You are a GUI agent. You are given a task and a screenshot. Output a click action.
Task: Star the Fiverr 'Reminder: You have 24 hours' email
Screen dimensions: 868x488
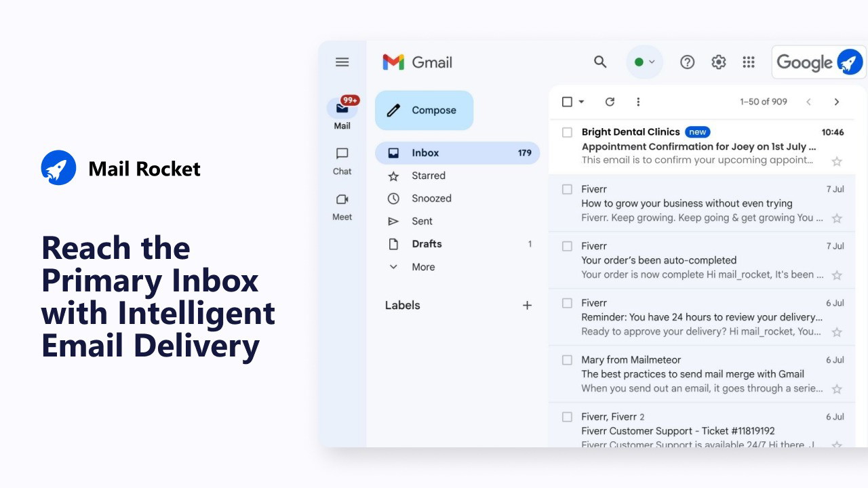(837, 332)
